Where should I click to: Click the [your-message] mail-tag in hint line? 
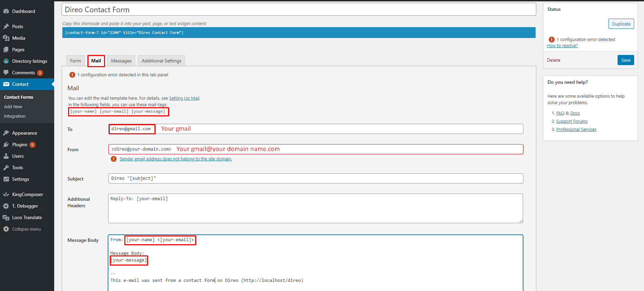pos(148,111)
